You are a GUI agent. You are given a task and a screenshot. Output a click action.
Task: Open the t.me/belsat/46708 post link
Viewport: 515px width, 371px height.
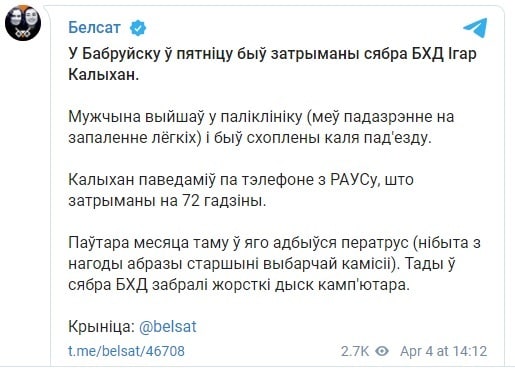click(x=126, y=351)
